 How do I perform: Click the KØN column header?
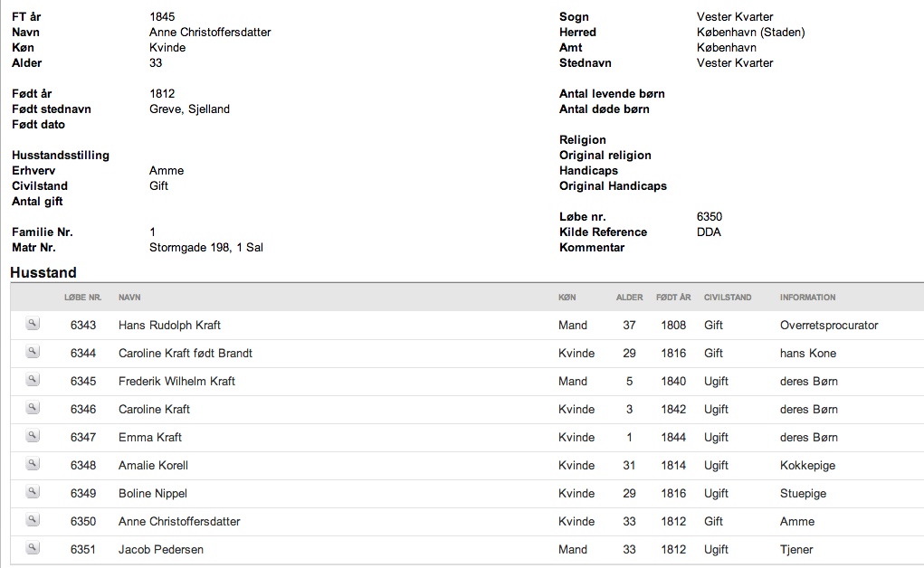[x=567, y=298]
